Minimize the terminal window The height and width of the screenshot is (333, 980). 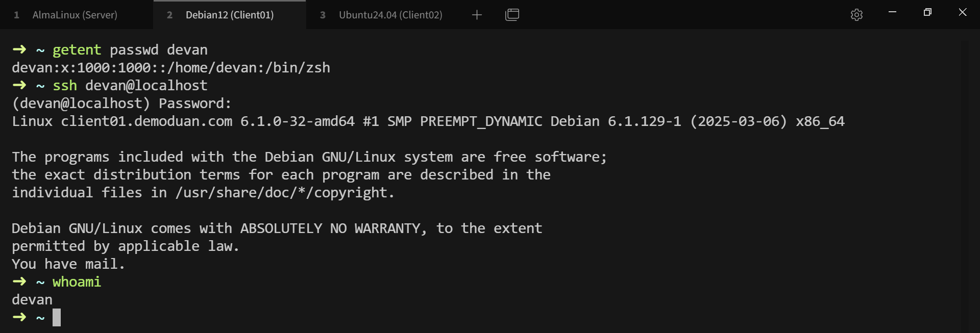click(892, 12)
